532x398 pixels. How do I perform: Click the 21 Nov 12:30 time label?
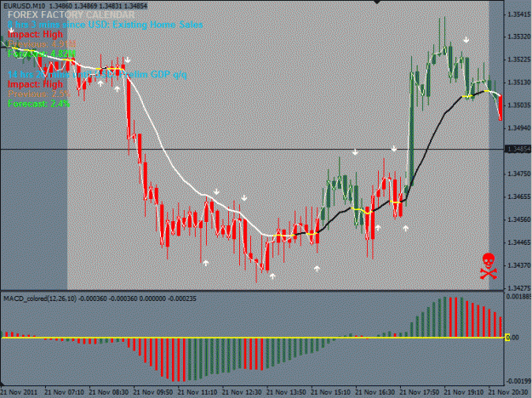(242, 392)
